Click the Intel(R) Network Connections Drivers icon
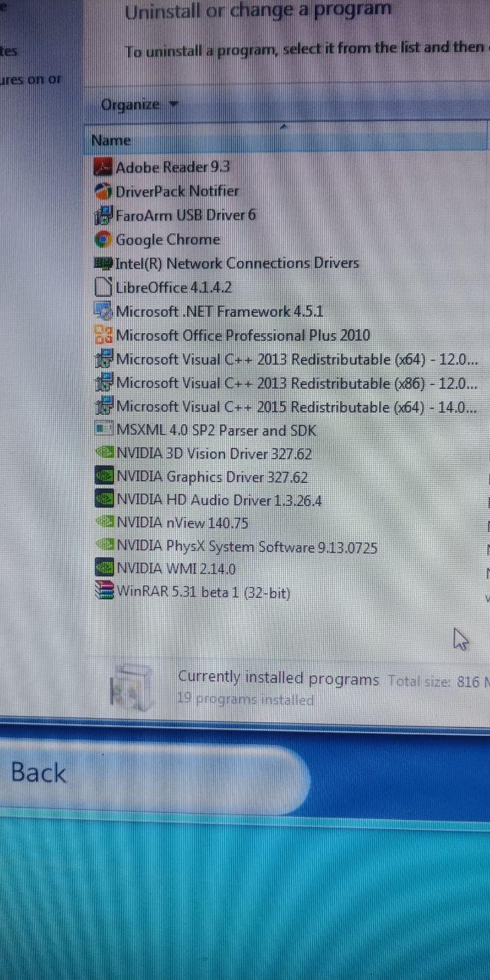The width and height of the screenshot is (490, 980). click(x=103, y=263)
